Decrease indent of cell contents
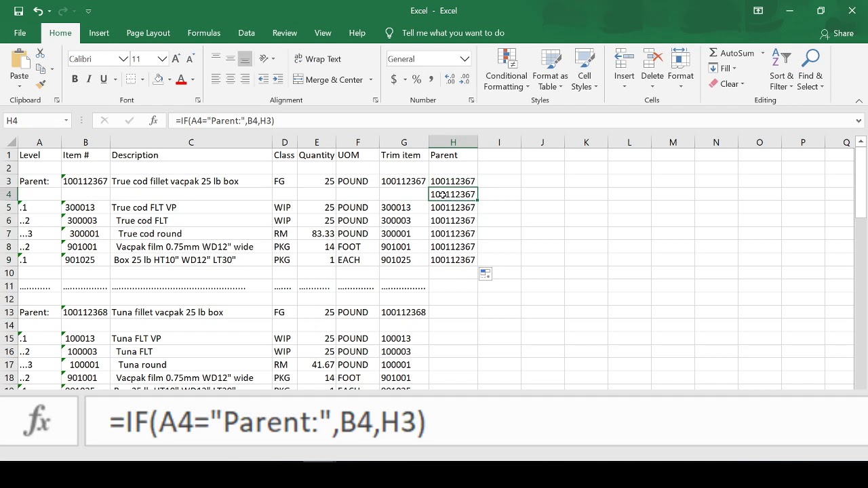868x488 pixels. pos(264,79)
